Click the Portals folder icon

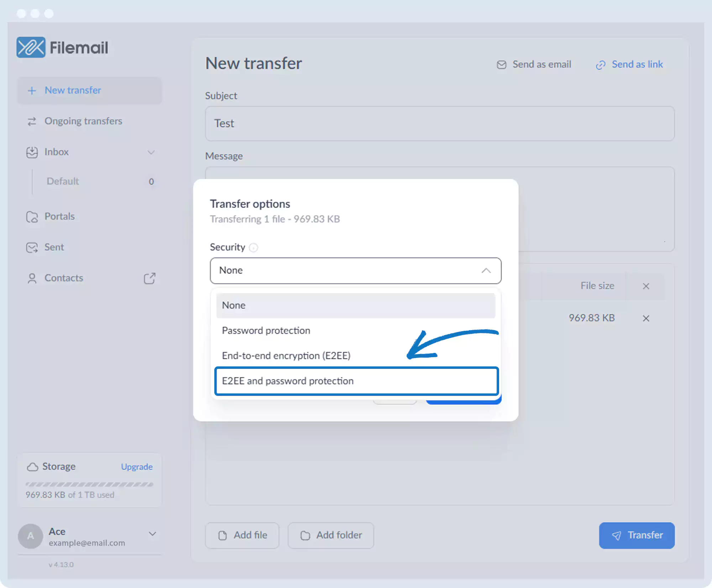(x=32, y=217)
